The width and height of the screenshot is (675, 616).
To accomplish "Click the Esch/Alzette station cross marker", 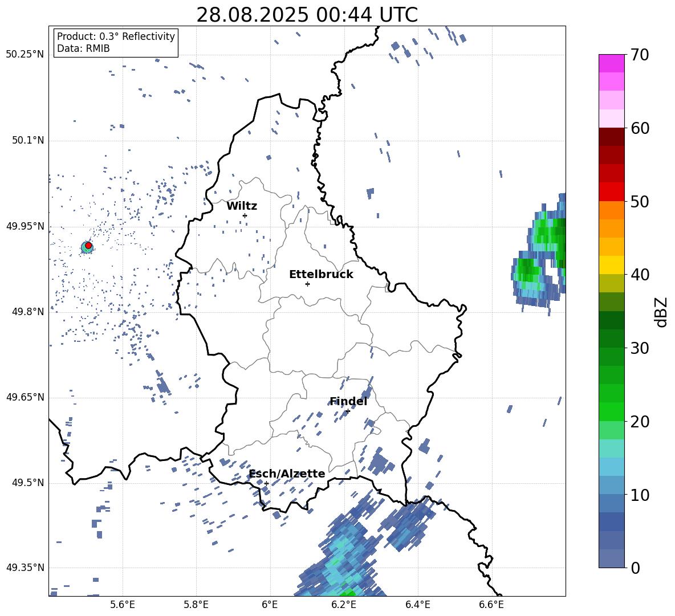I will 266,483.
